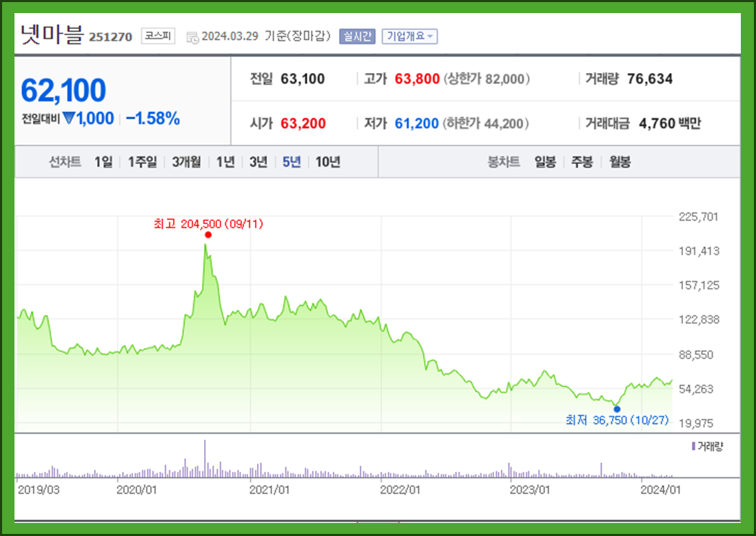
Task: Select the 1일 line chart period
Action: click(x=103, y=162)
